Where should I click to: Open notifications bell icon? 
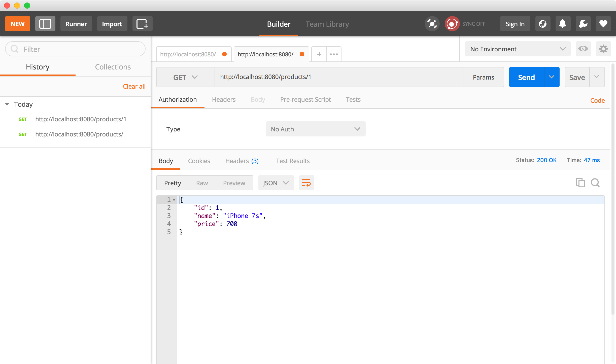tap(563, 24)
